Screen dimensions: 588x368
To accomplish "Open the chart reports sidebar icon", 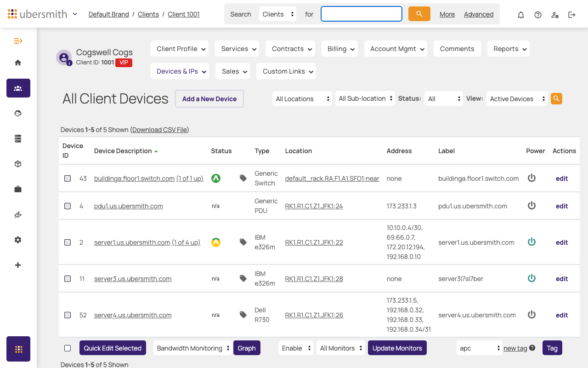I will pyautogui.click(x=18, y=214).
